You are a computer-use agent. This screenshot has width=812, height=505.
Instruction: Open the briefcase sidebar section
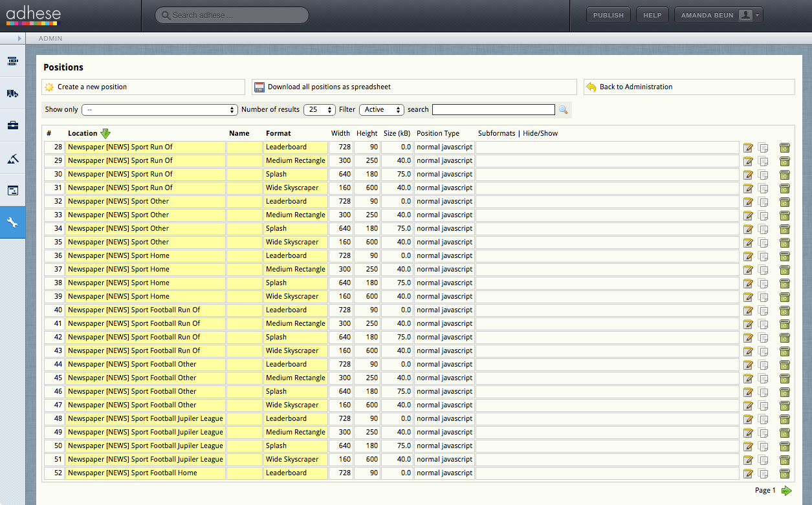click(x=12, y=125)
